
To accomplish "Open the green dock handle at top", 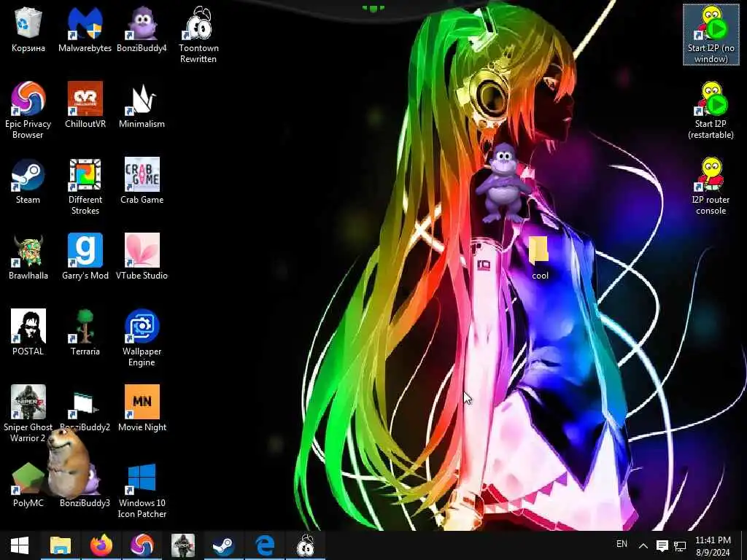I will click(x=373, y=8).
